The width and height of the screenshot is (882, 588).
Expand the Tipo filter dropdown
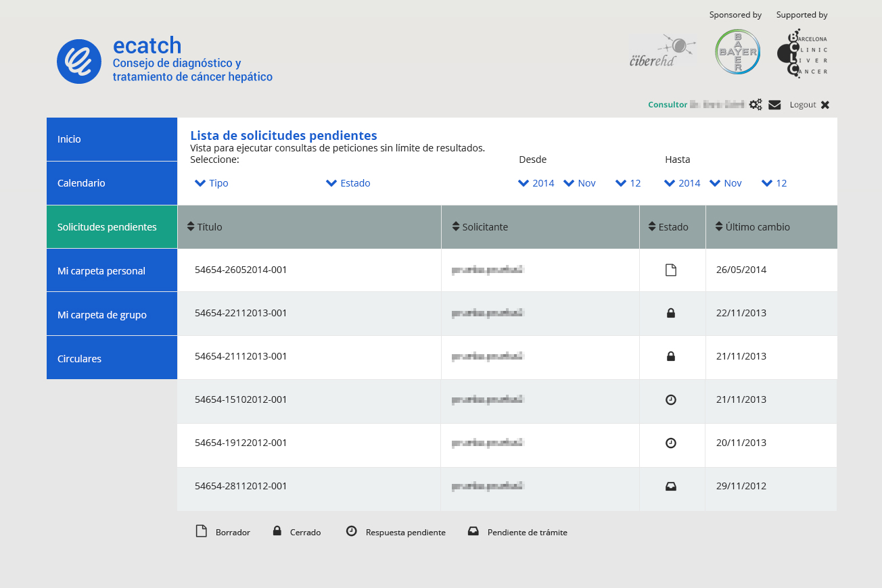pos(212,183)
